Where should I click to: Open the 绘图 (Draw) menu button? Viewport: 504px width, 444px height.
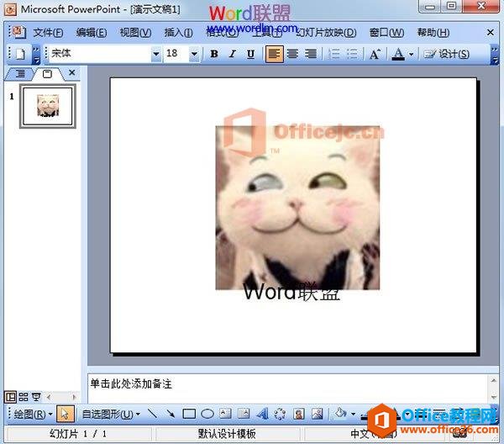pos(34,414)
